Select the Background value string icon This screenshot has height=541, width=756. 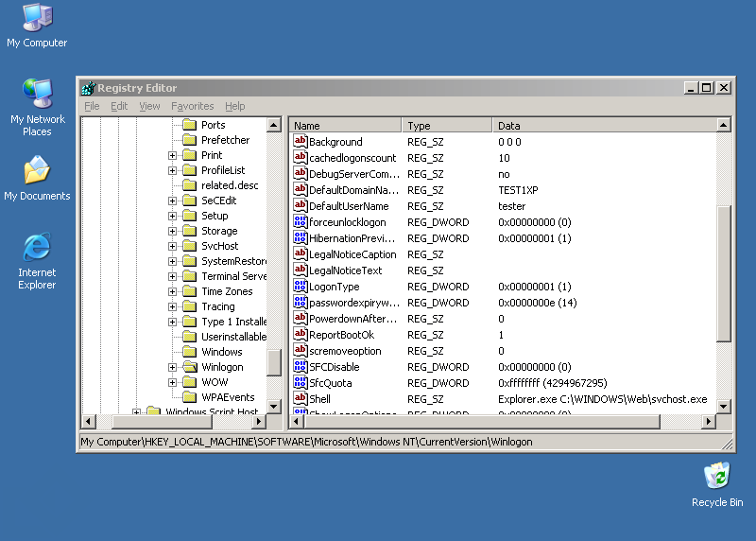(x=300, y=142)
